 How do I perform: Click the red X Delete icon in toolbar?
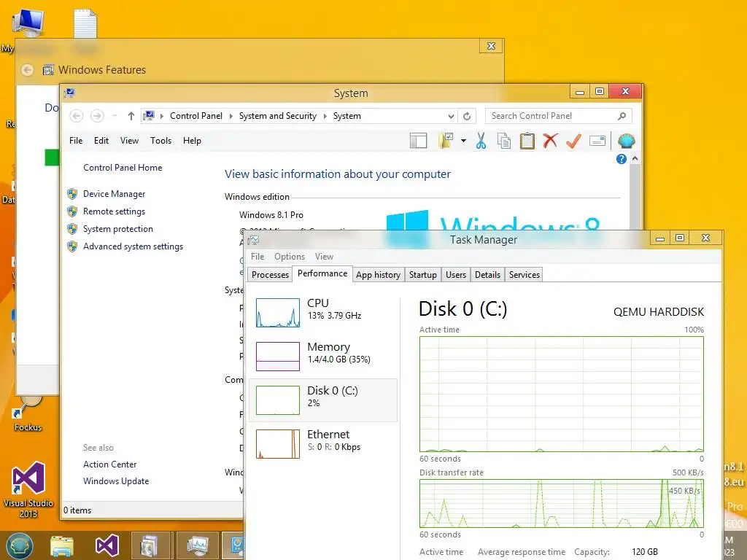pos(550,141)
